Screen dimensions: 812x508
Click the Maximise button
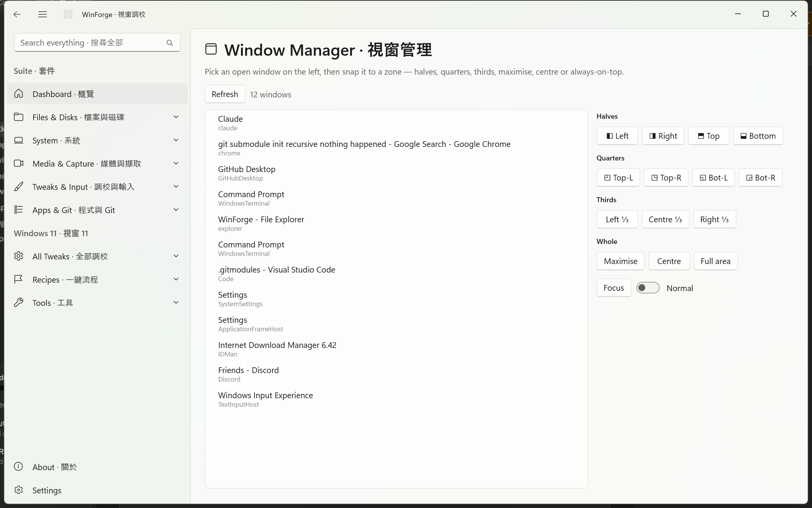point(621,261)
